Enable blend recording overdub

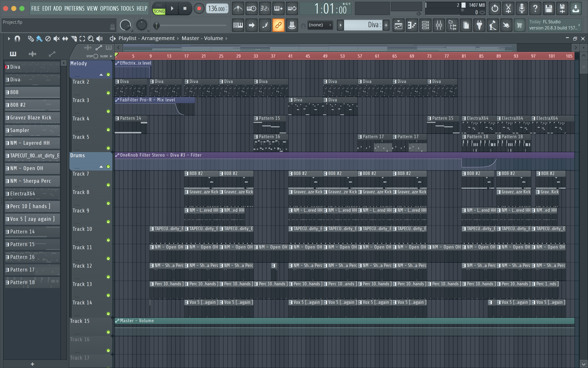[x=278, y=9]
